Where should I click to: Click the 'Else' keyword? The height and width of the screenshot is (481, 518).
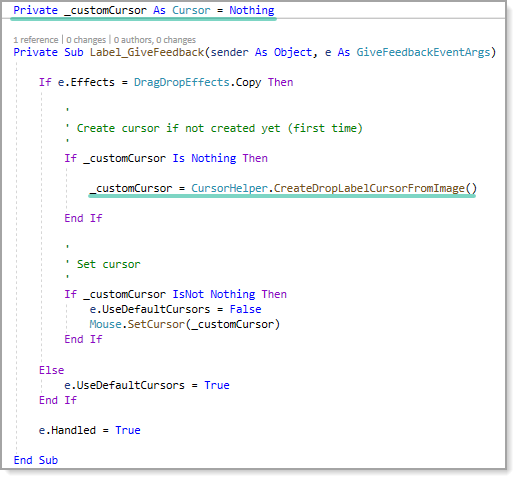pos(51,370)
